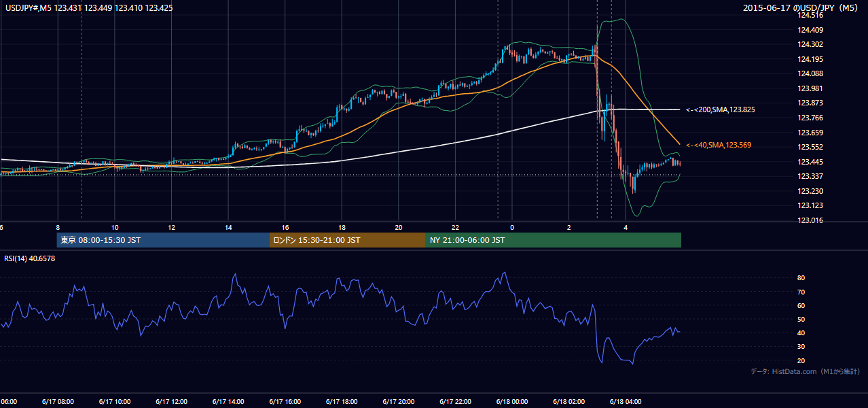Viewport: 868px width, 408px height.
Task: Click price scale value 123.337
Action: pos(810,176)
